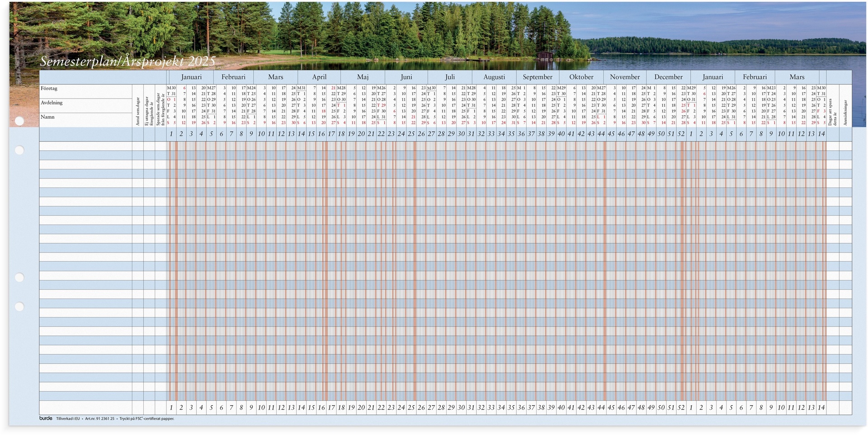Click the topmost binder hole punch
The height and width of the screenshot is (435, 868).
[19, 121]
